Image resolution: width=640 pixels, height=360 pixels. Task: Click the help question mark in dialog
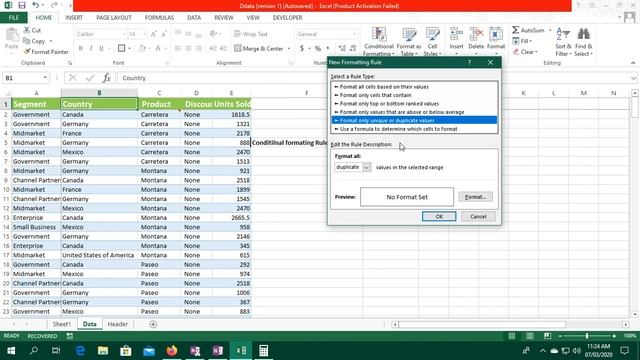pos(469,62)
